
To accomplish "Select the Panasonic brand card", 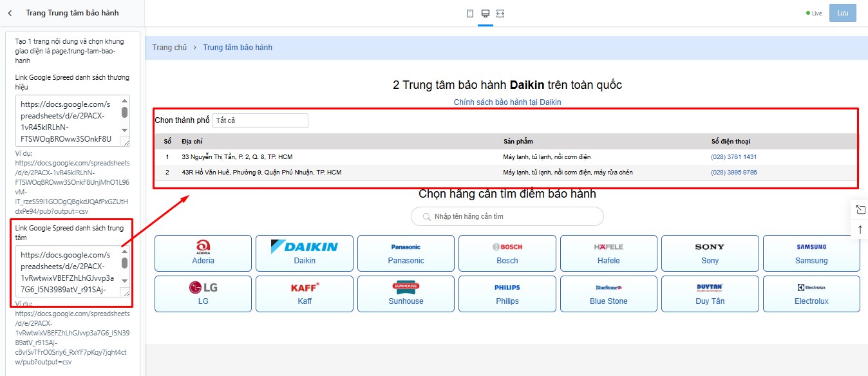I will click(406, 253).
